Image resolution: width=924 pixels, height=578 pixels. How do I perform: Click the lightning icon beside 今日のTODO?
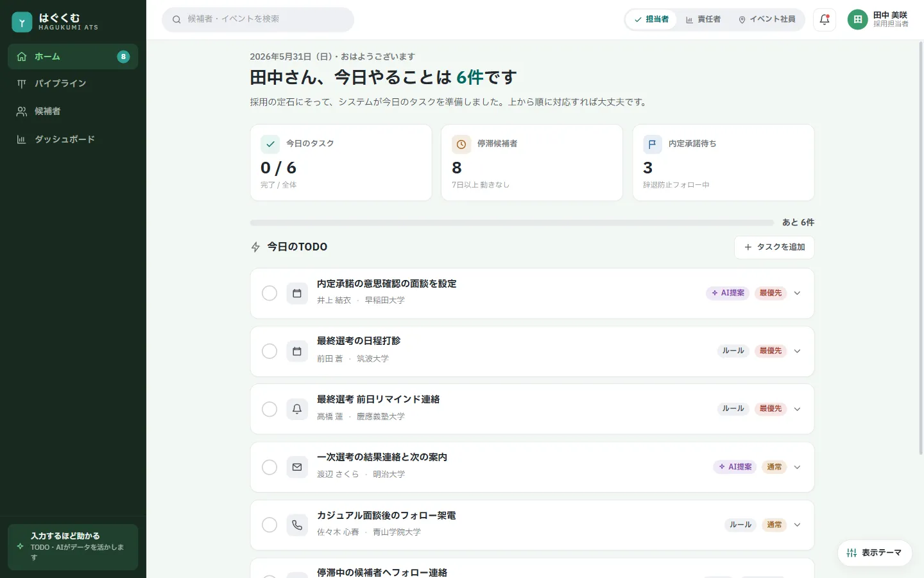tap(255, 247)
